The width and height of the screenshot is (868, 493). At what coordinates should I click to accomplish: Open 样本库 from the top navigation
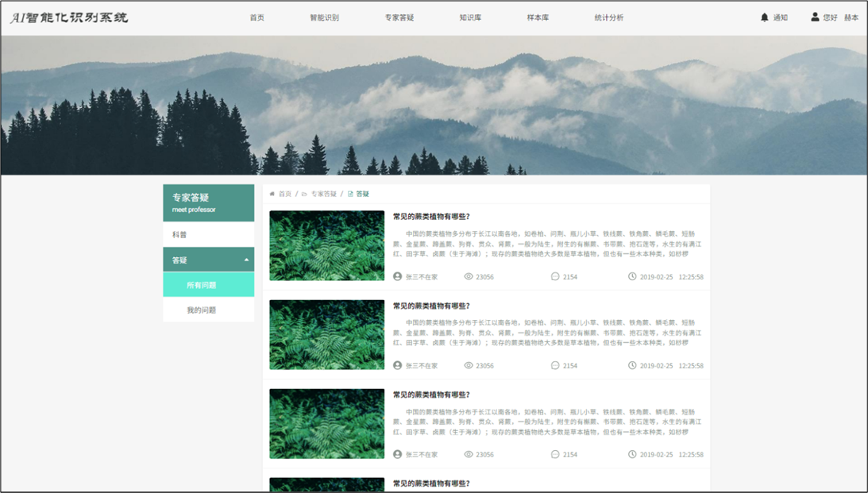(x=538, y=17)
